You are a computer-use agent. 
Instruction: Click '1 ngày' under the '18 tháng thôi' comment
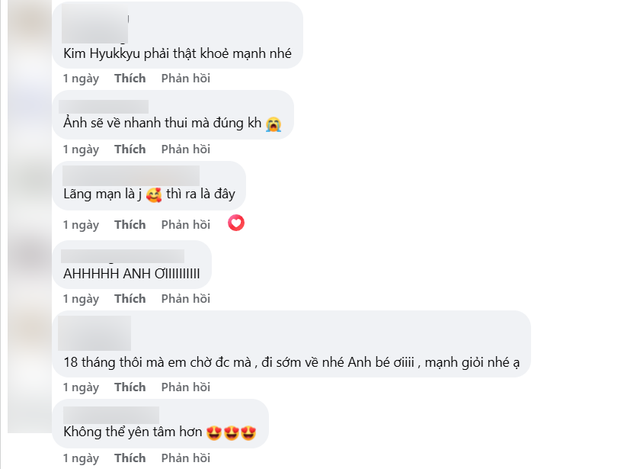[x=81, y=386]
